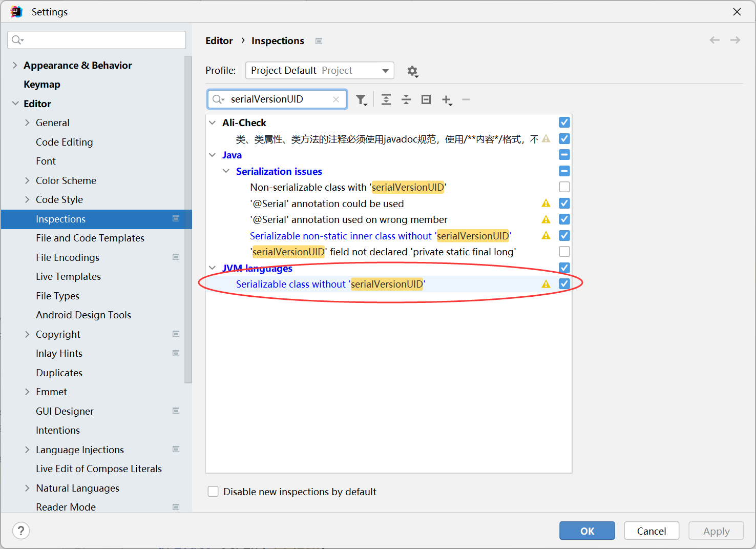Click the Apply button
The width and height of the screenshot is (756, 549).
pyautogui.click(x=716, y=531)
